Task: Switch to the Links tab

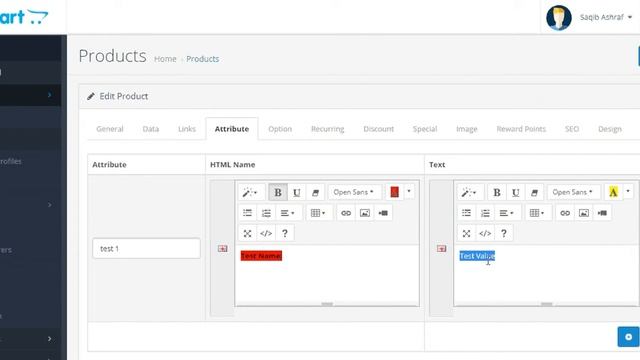Action: point(187,129)
